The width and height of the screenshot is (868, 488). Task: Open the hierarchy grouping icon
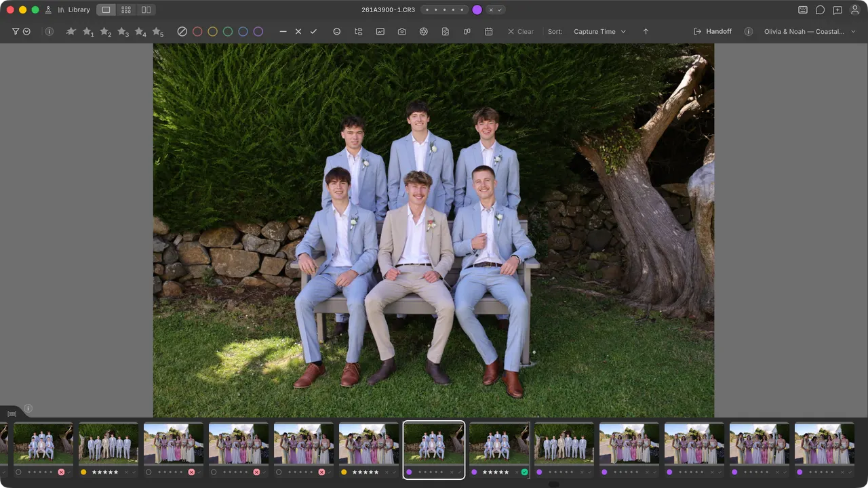(359, 32)
